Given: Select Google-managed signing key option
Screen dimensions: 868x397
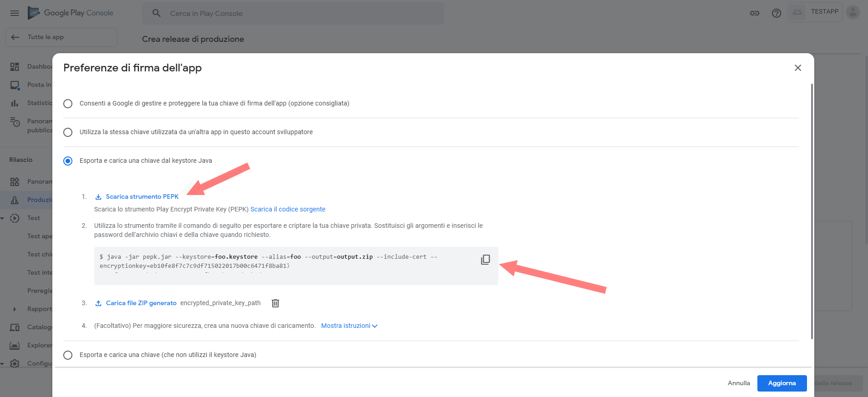Looking at the screenshot, I should pyautogui.click(x=68, y=104).
